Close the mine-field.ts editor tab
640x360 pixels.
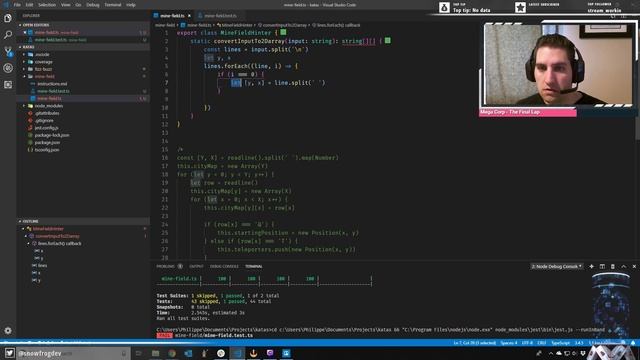[189, 16]
